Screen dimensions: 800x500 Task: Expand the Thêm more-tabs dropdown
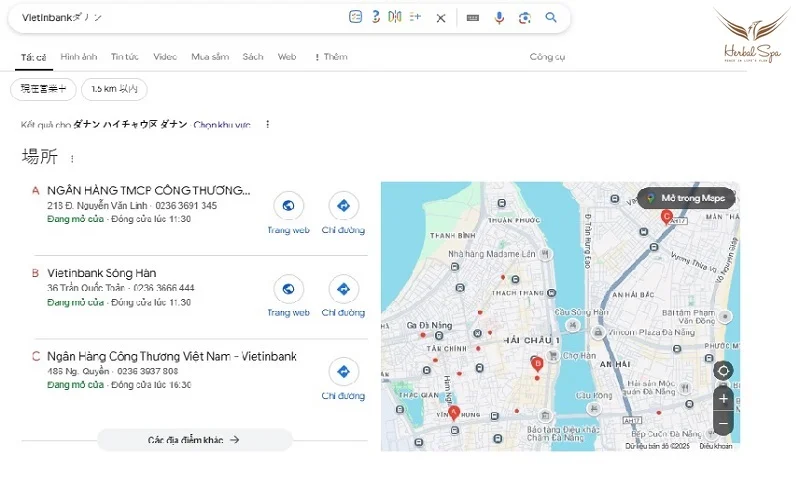click(x=331, y=57)
